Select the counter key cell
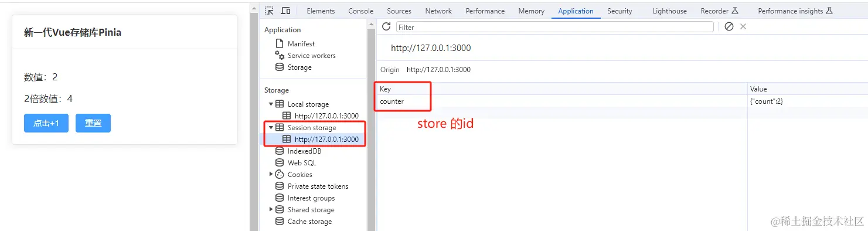868x231 pixels. tap(561, 101)
